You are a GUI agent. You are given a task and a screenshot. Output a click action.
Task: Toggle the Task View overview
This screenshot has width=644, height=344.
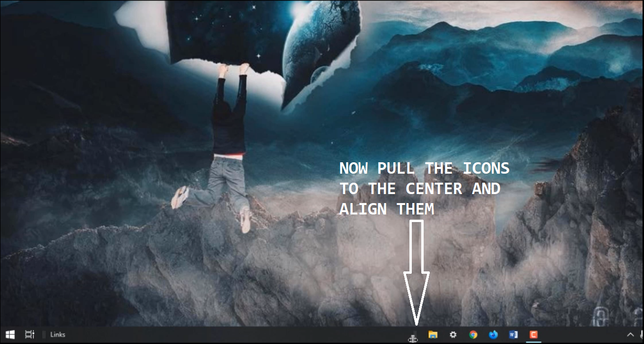point(29,335)
